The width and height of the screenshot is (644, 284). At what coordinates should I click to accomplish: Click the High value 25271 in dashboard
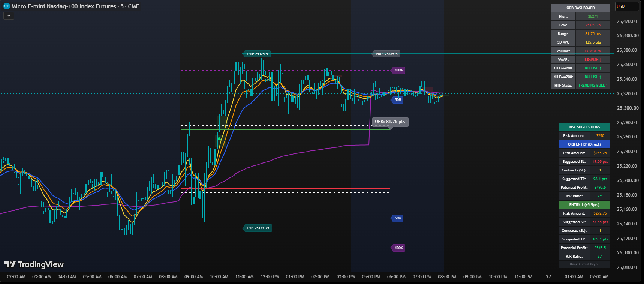click(x=593, y=17)
